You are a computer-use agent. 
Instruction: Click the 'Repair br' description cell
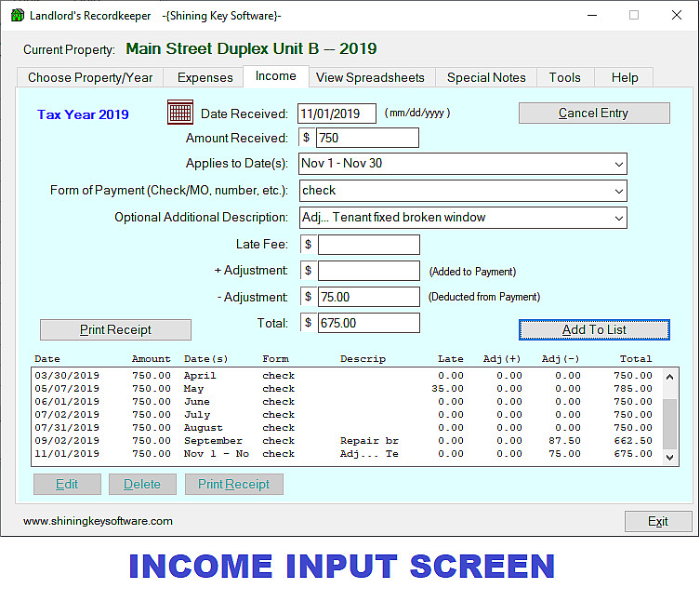(x=369, y=441)
